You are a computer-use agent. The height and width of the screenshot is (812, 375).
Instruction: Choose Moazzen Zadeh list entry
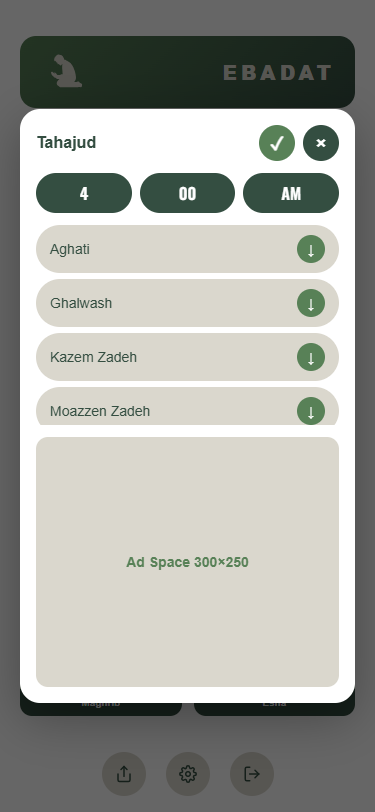[x=188, y=407]
